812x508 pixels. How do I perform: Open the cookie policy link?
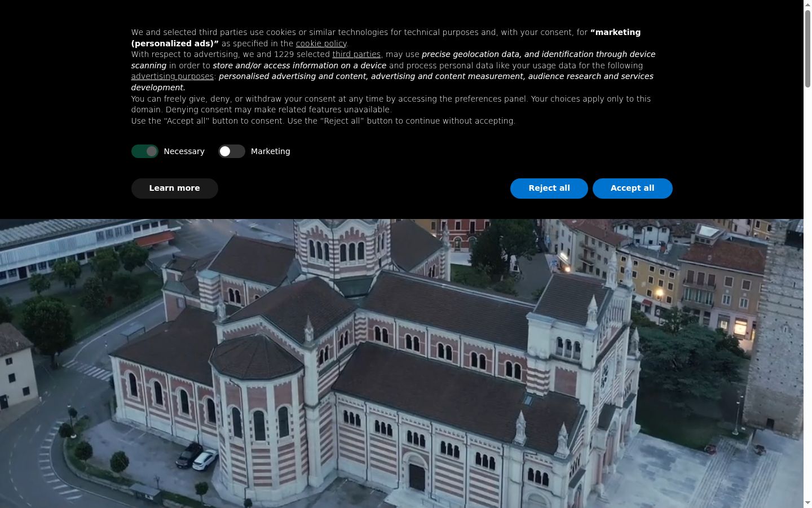321,43
